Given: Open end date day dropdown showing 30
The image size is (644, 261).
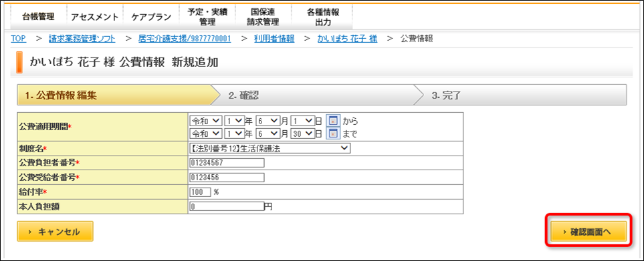Looking at the screenshot, I should coord(302,134).
